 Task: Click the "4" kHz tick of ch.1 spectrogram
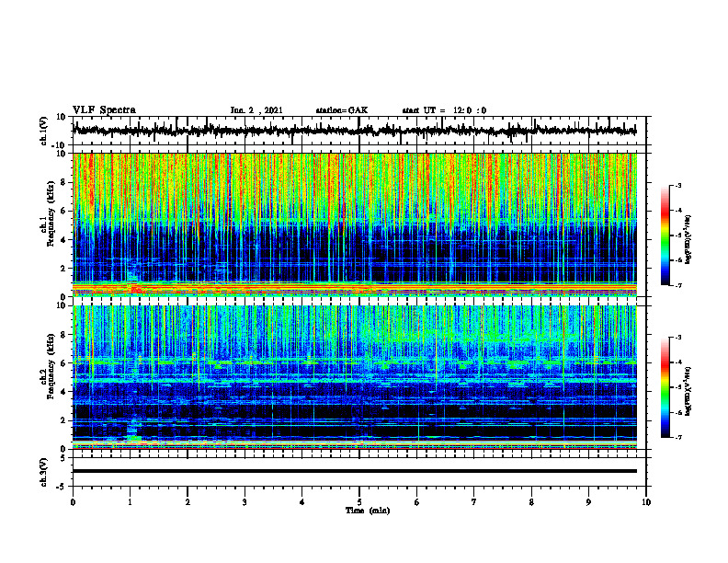pyautogui.click(x=63, y=240)
